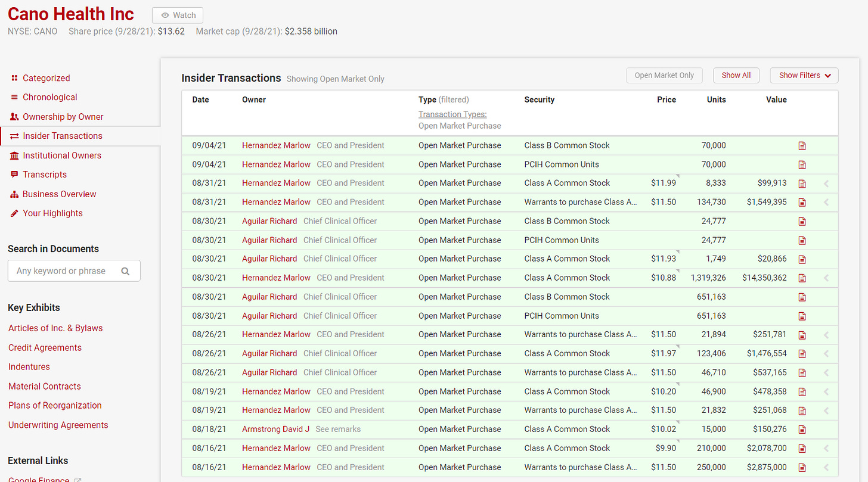Open filing document icon for $251,781 transaction
The image size is (868, 482).
coord(802,335)
